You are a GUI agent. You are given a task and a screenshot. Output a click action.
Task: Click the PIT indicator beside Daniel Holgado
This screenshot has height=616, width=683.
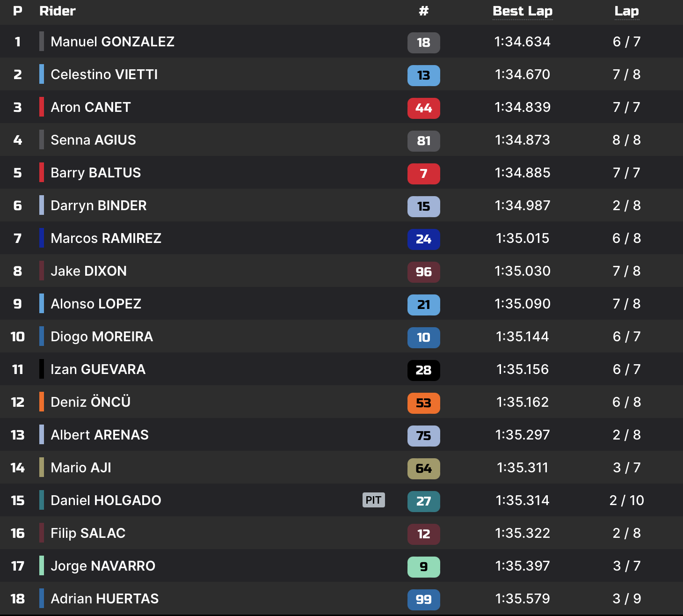(x=373, y=500)
